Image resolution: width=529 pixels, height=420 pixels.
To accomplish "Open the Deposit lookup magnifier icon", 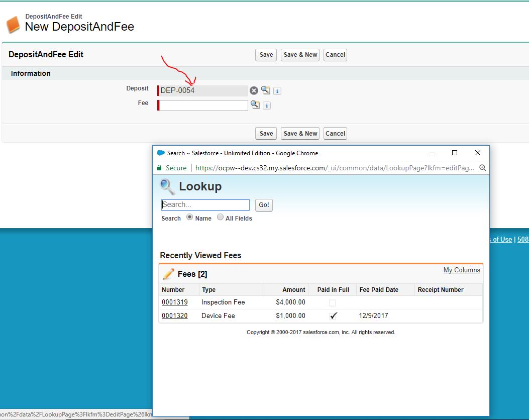I will point(265,90).
